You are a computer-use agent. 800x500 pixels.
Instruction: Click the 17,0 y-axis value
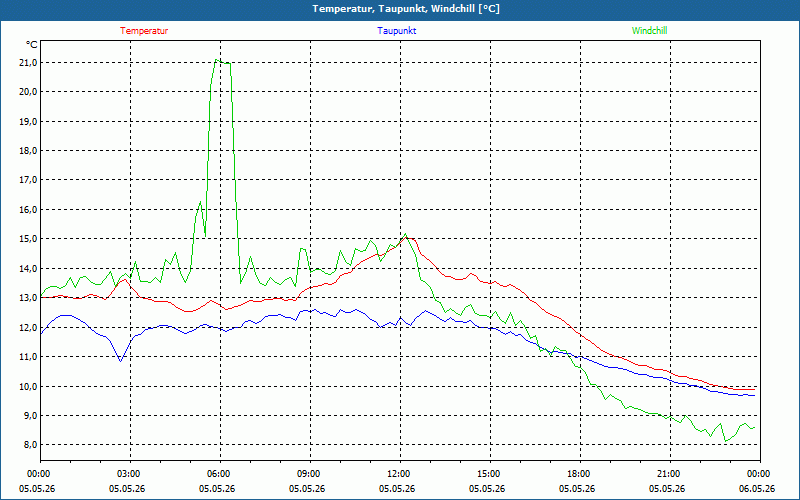click(x=29, y=180)
